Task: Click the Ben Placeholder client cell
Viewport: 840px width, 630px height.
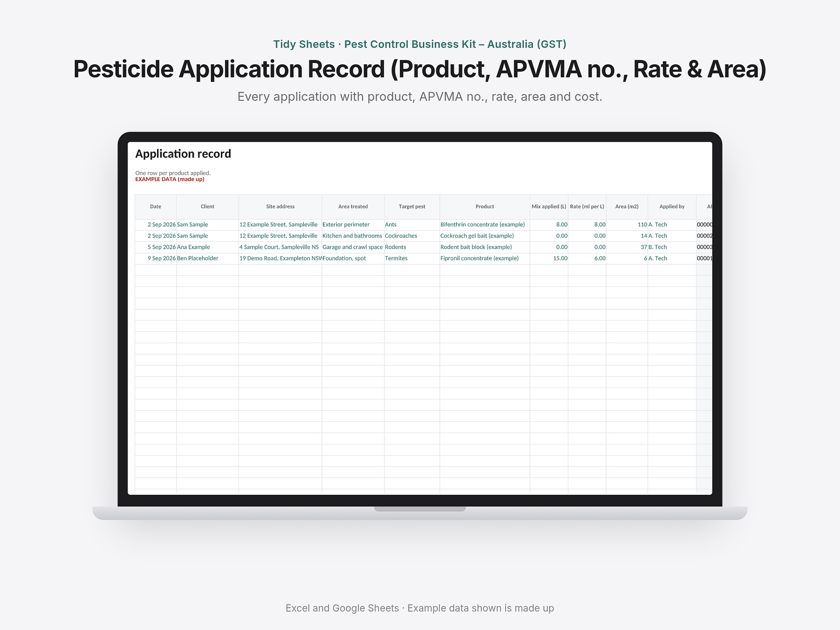Action: point(207,259)
